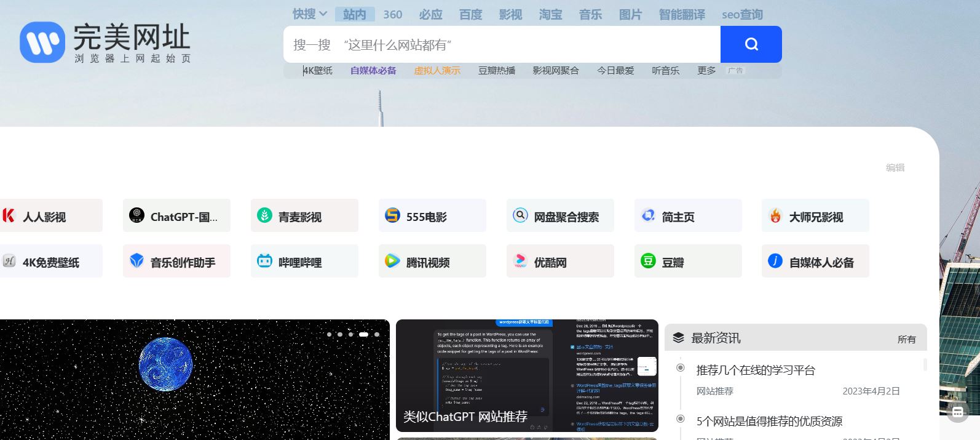Screen dimensions: 980x440
Task: Open the 网盘聚合搜索 magnifier icon
Action: click(x=520, y=215)
